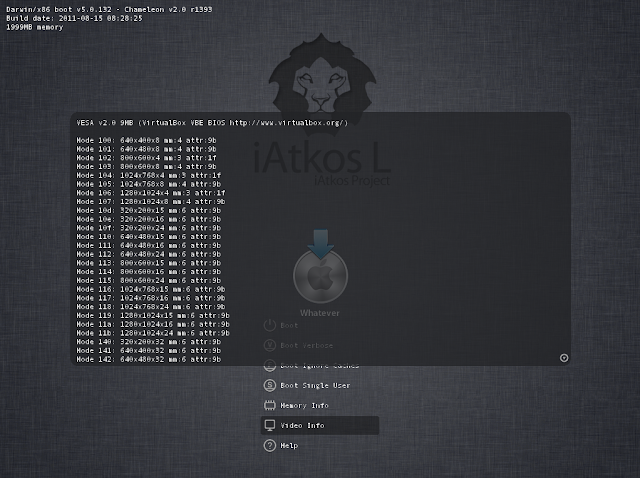The height and width of the screenshot is (478, 640).
Task: Click the 1999MB memory line
Action: click(x=35, y=27)
